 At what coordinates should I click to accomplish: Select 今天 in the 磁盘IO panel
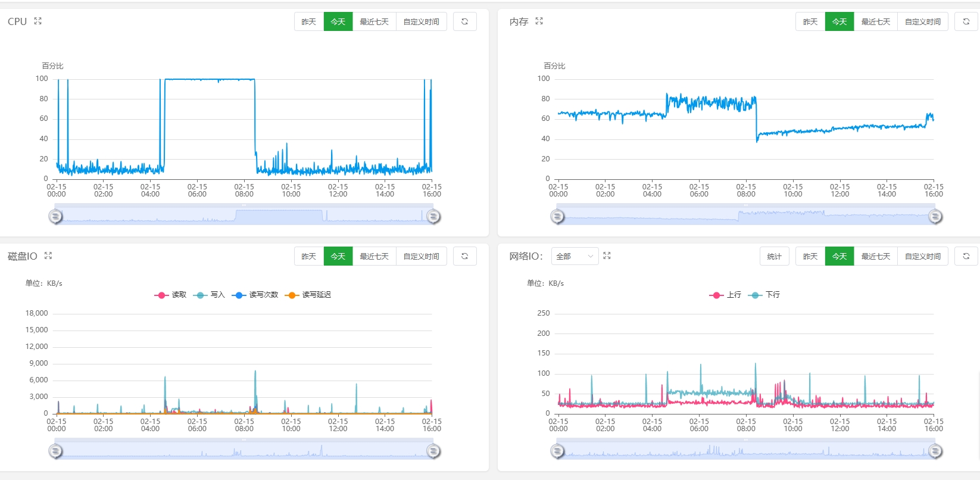(x=338, y=256)
